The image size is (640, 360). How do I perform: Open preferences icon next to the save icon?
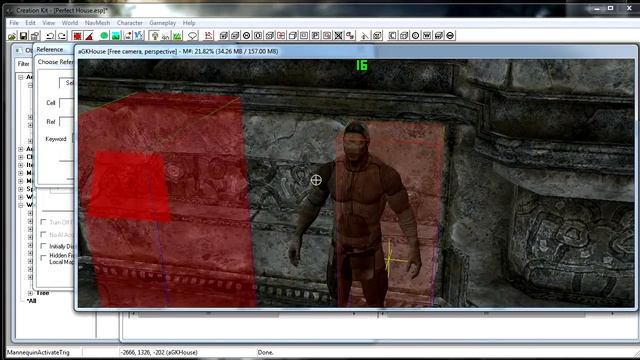[35, 36]
